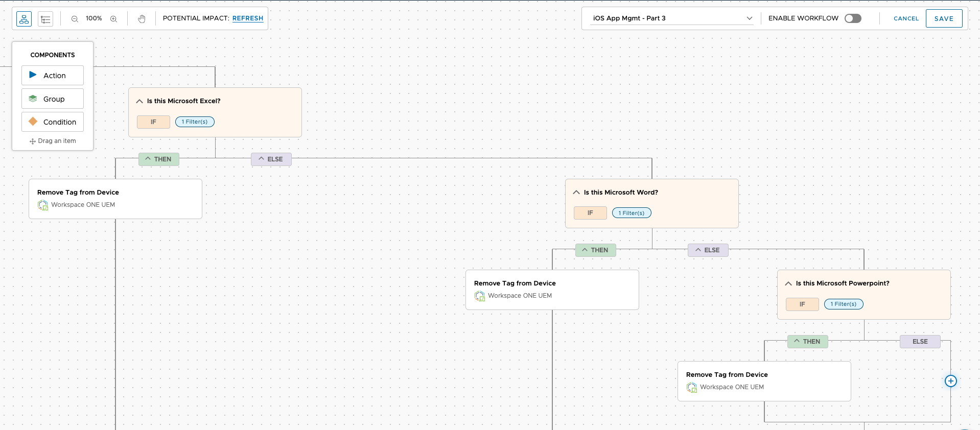The image size is (980, 430).
Task: Select Remove Tag from Device under Excel
Action: [115, 199]
